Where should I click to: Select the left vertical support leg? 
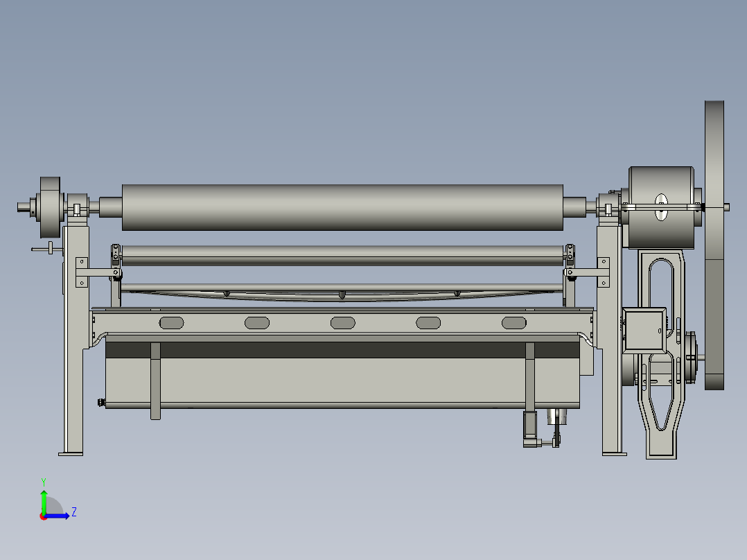click(75, 341)
